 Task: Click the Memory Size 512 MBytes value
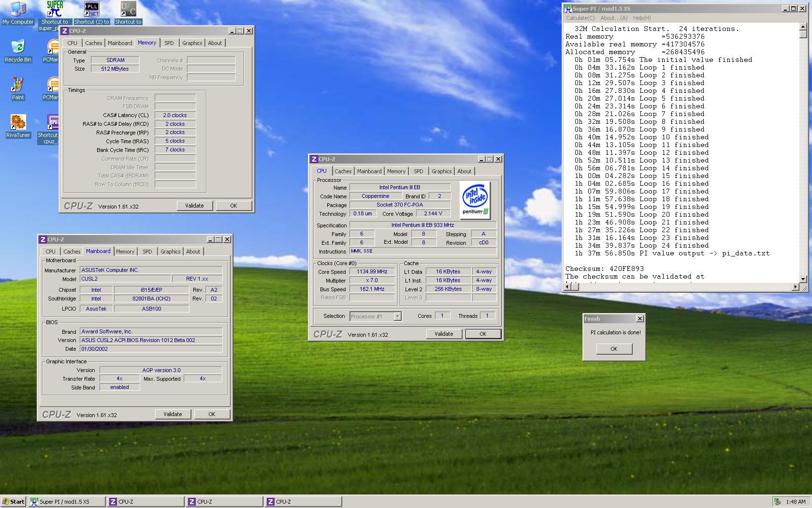[115, 69]
